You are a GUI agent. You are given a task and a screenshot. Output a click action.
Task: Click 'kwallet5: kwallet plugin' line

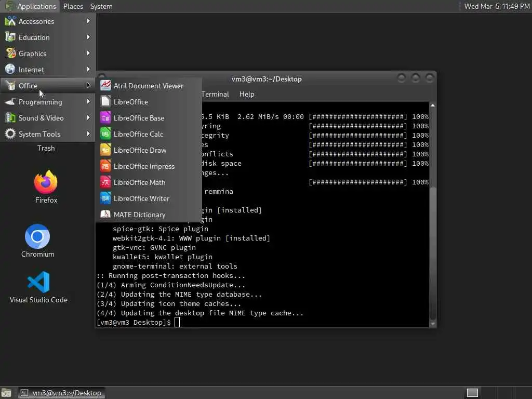pos(163,257)
